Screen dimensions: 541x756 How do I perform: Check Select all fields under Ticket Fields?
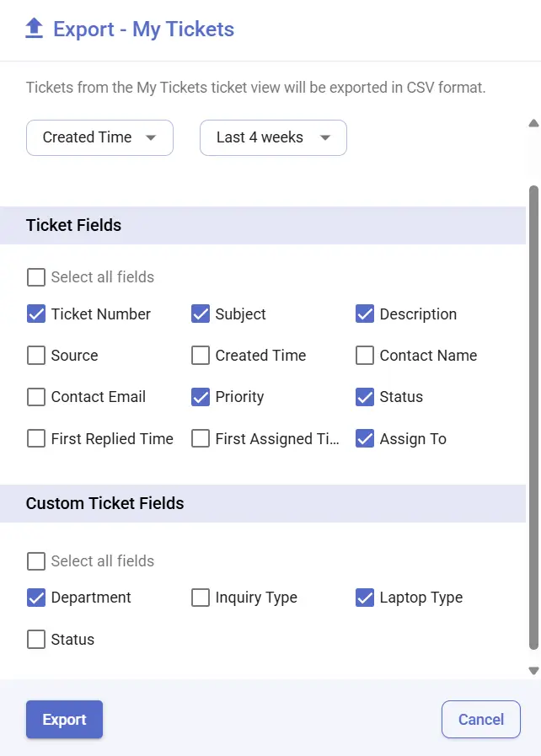[36, 276]
